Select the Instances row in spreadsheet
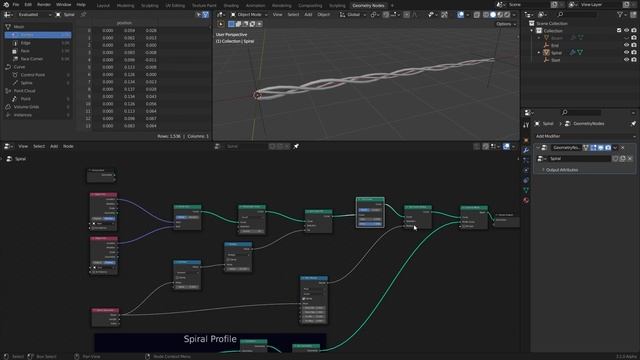640x360 pixels. click(38, 115)
